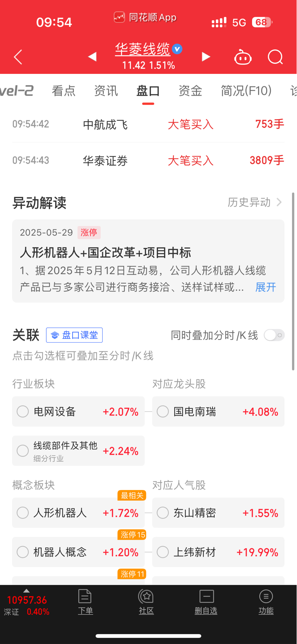Go to previous stock arrow
Image resolution: width=297 pixels, height=644 pixels.
point(92,57)
